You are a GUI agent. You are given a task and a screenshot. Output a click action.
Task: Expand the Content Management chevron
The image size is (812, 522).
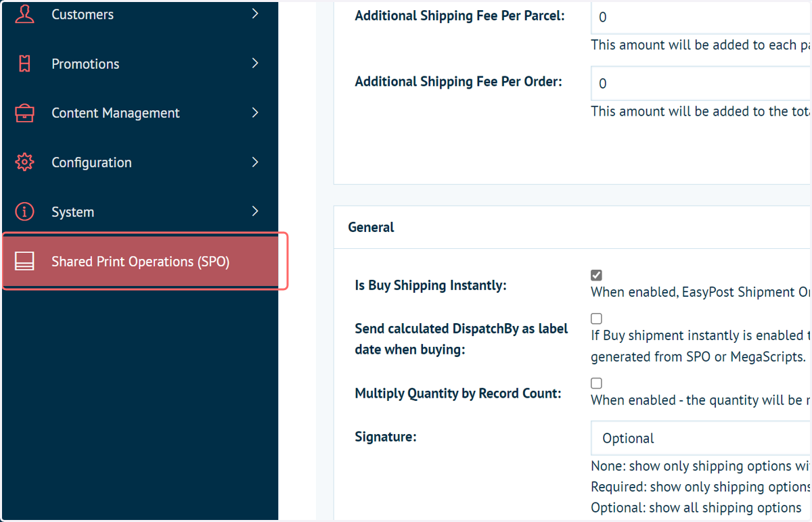coord(255,112)
